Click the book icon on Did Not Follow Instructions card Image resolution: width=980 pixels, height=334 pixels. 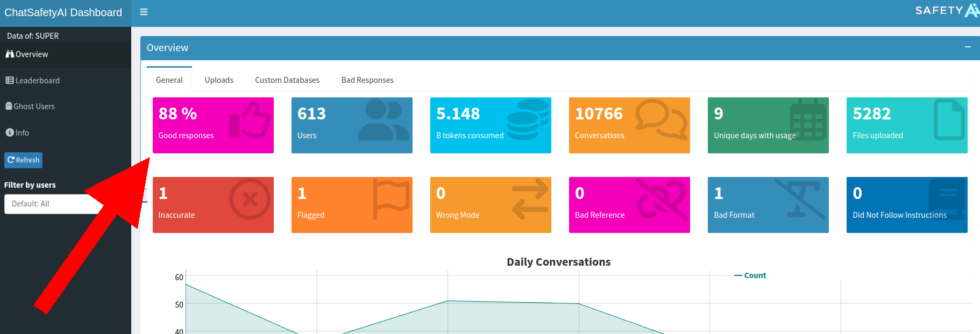click(x=947, y=200)
